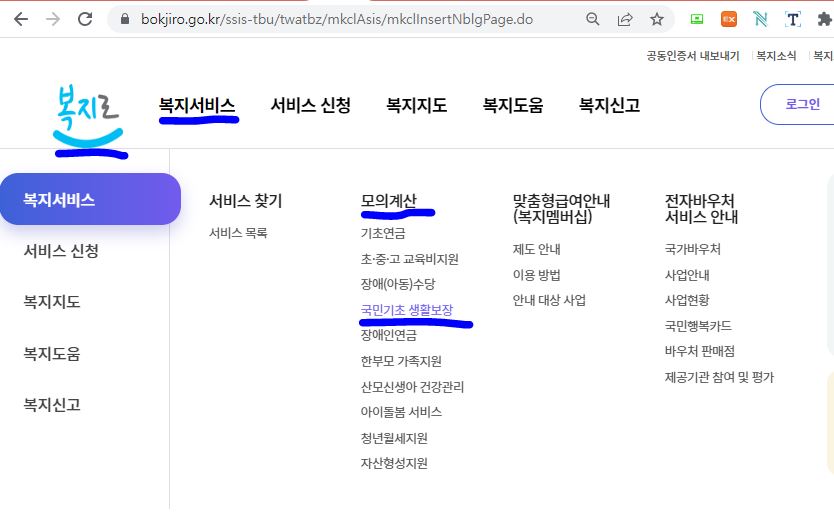
Task: Click the 복지로 logo
Action: [88, 116]
